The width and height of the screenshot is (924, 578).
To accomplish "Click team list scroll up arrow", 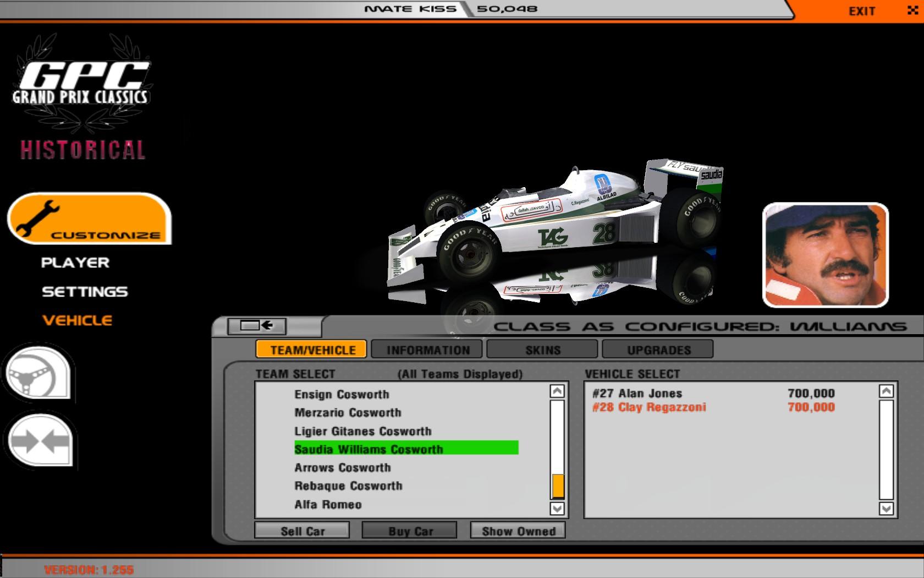I will [x=557, y=391].
